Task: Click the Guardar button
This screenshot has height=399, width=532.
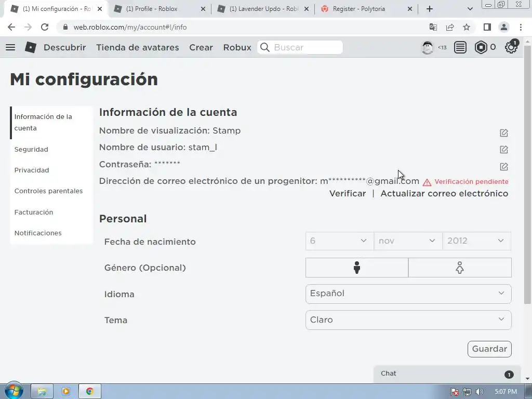Action: (x=489, y=349)
